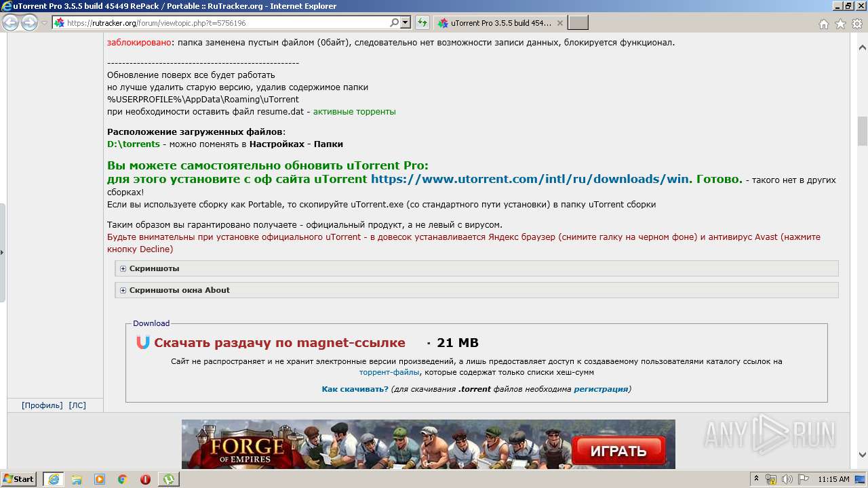Open the [Профиль] link
The width and height of the screenshot is (868, 488).
click(42, 405)
